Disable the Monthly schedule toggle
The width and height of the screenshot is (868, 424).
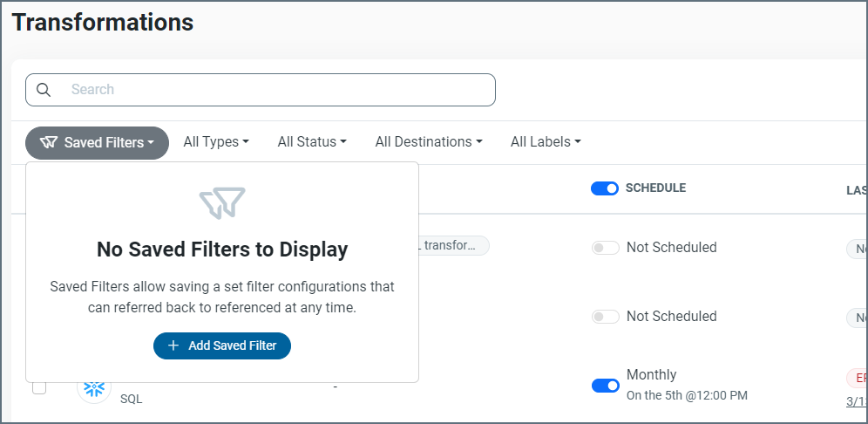click(x=605, y=386)
